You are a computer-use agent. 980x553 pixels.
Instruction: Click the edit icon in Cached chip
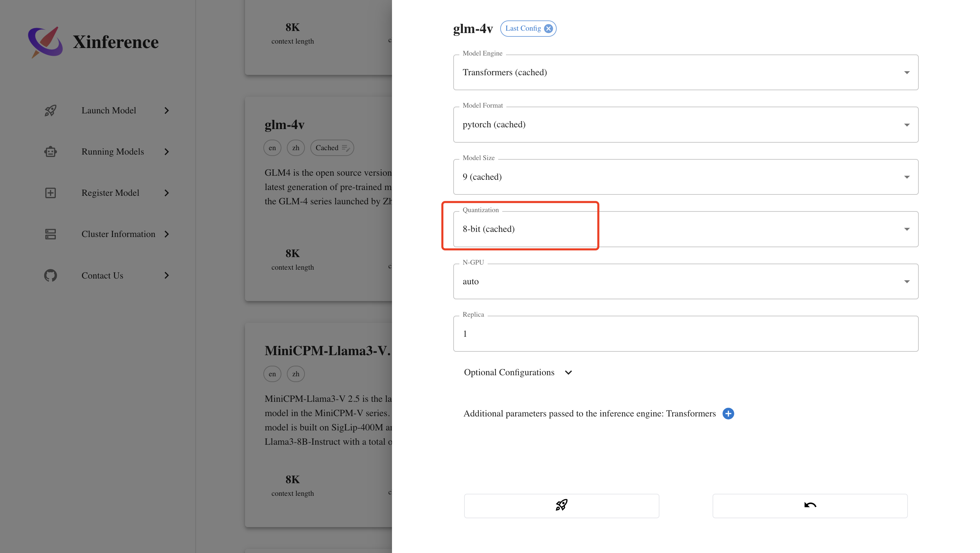[345, 148]
